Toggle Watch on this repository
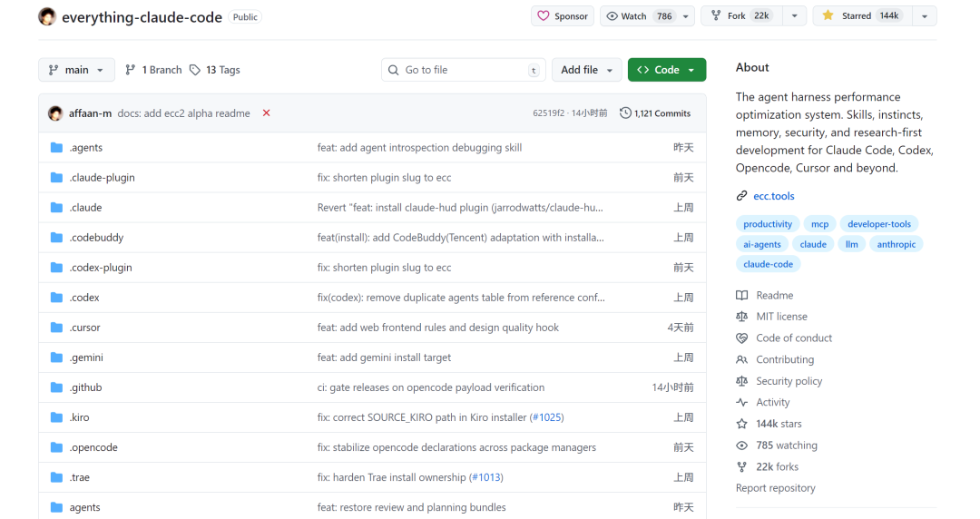980x519 pixels. pyautogui.click(x=639, y=16)
